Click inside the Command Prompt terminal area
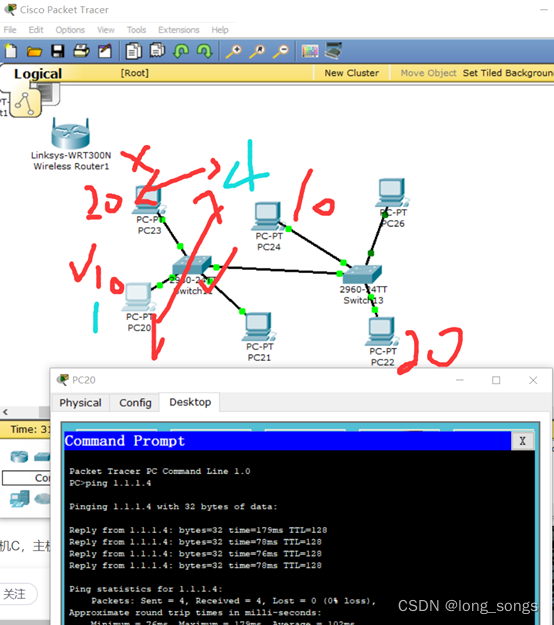The height and width of the screenshot is (625, 554). pyautogui.click(x=299, y=537)
